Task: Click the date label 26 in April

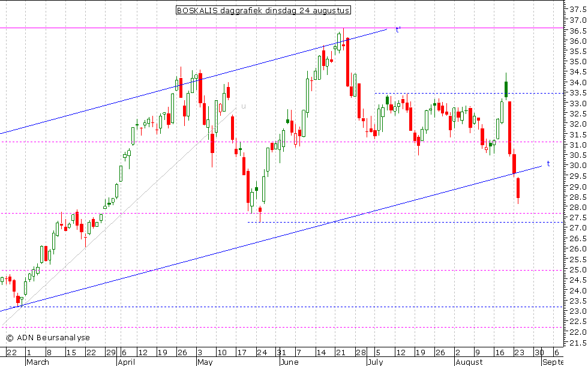Action: (182, 353)
